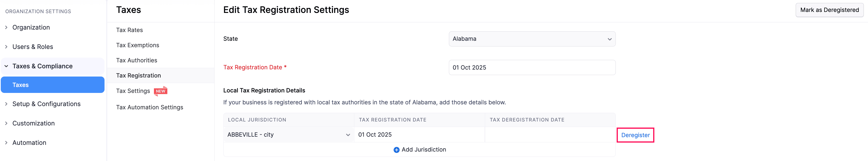Open the Tax Rates page
Viewport: 868px width, 161px height.
click(x=129, y=30)
